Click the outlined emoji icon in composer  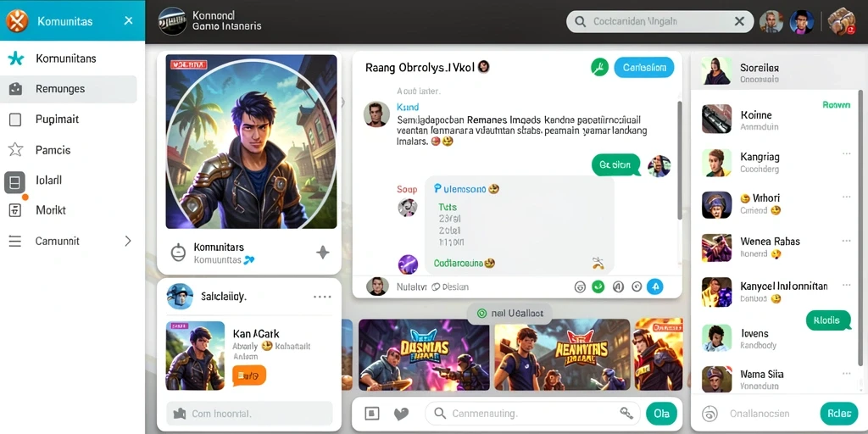(580, 287)
